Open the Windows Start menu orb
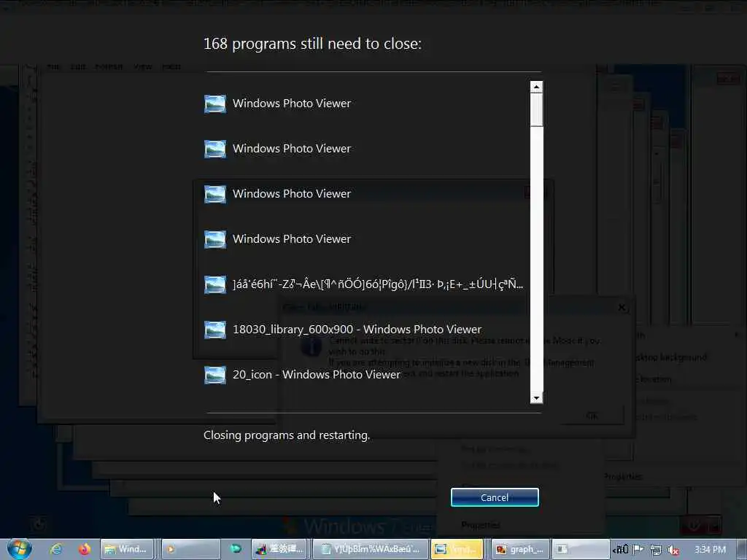 [20, 549]
